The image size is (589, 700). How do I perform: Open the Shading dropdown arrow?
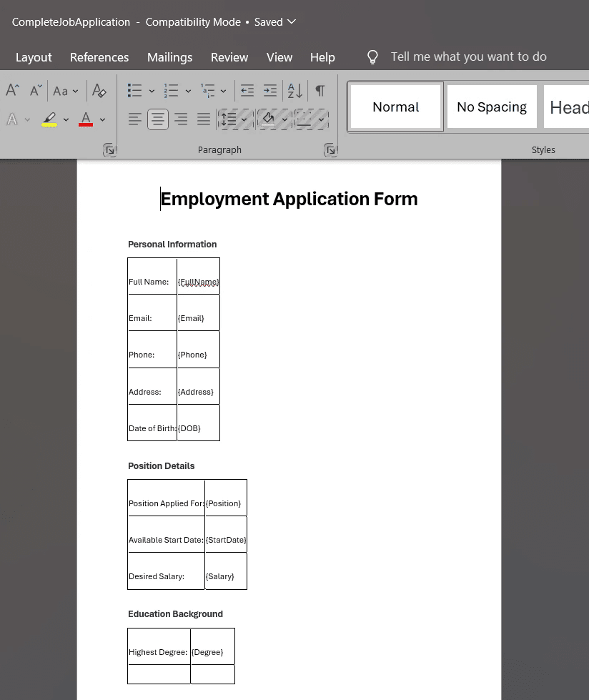click(x=284, y=119)
